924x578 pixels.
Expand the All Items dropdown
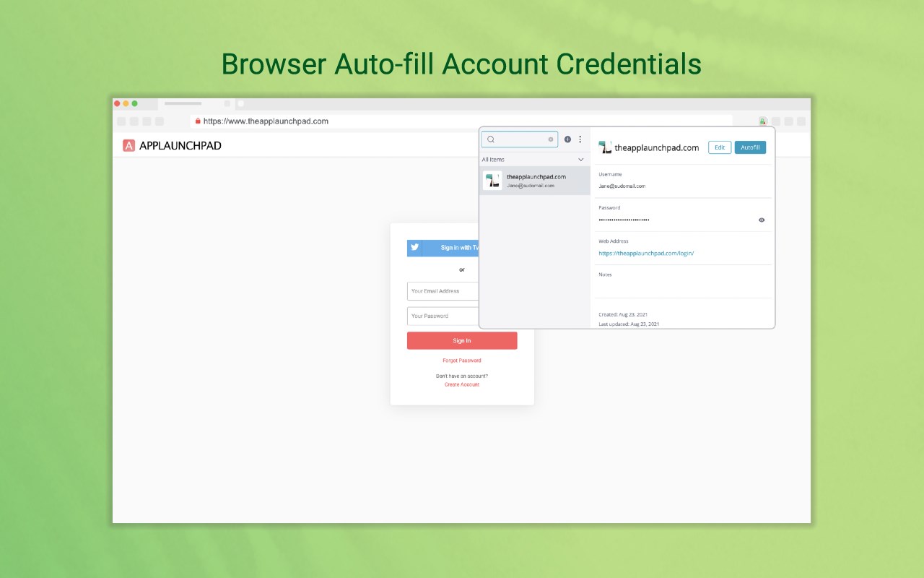pyautogui.click(x=581, y=160)
